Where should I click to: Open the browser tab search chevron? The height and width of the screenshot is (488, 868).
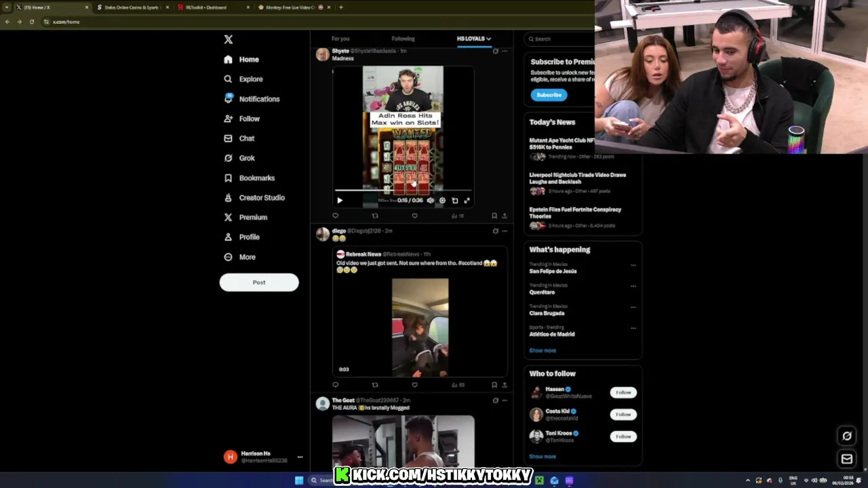coord(7,7)
